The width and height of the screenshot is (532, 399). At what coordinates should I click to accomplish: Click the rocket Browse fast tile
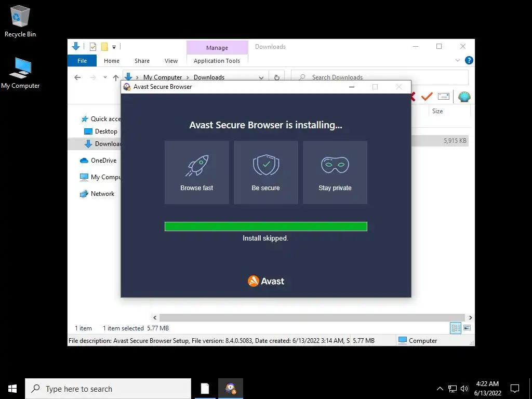[197, 172]
